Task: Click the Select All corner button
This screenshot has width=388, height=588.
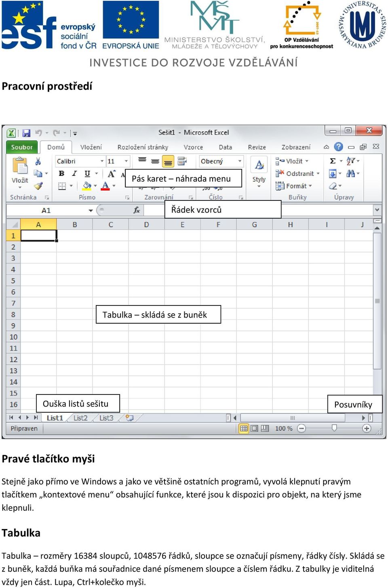Action: [x=13, y=224]
